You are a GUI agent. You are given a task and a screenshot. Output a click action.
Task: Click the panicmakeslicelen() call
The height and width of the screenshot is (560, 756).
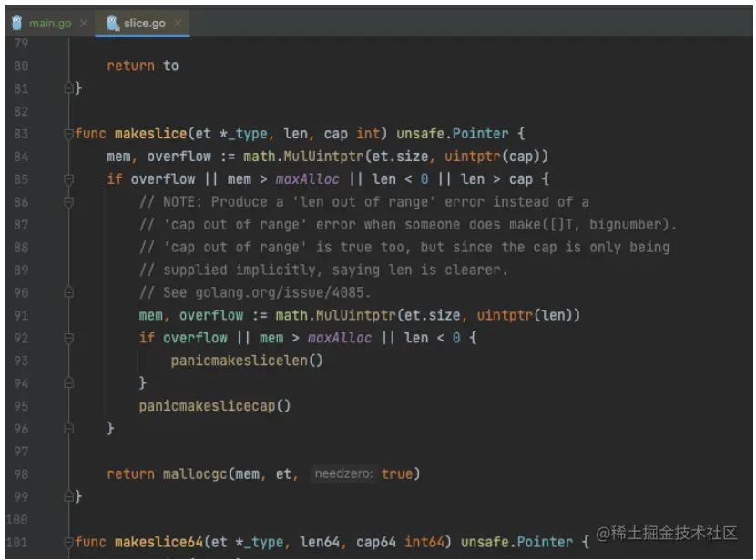coord(247,361)
